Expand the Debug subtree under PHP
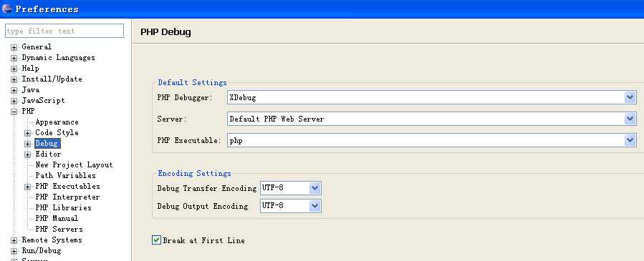 pos(27,144)
